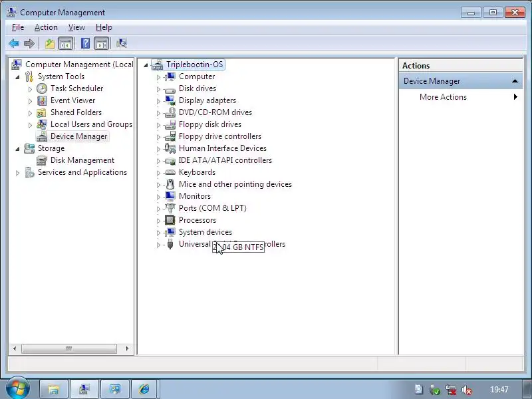Collapse the Triplebootin-OS root node
Image resolution: width=532 pixels, height=399 pixels.
[146, 65]
